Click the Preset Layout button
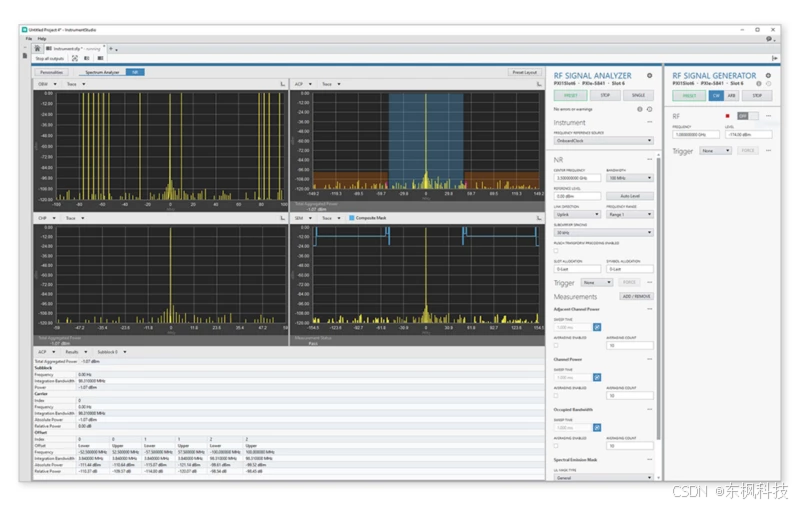The width and height of the screenshot is (800, 507). point(524,72)
